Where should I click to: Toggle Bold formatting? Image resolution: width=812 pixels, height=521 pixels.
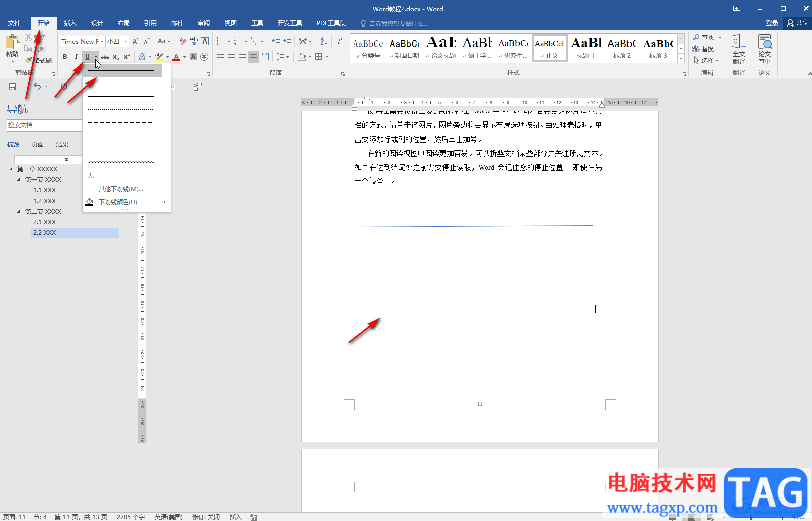coord(65,57)
